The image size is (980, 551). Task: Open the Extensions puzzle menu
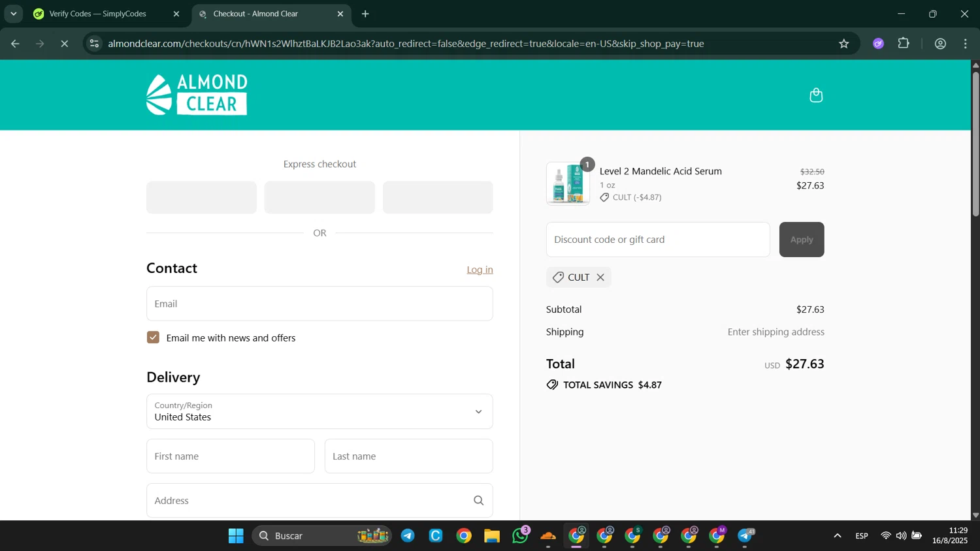point(904,44)
